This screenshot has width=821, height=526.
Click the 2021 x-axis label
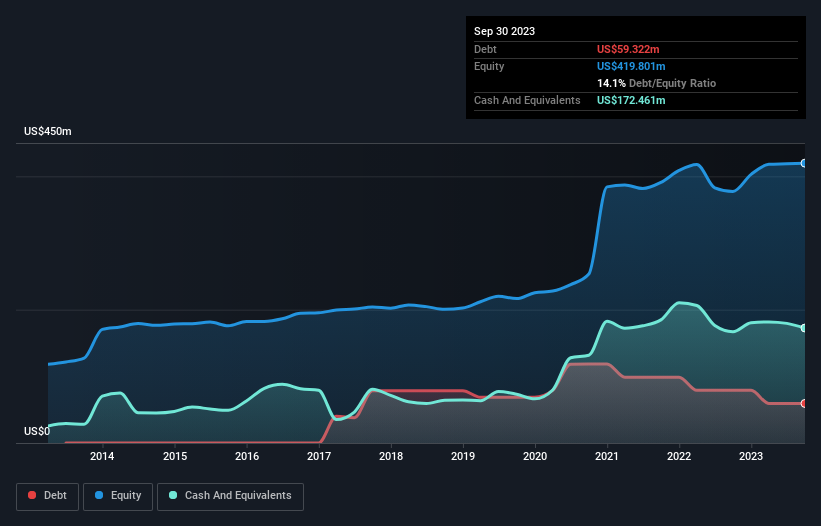click(607, 456)
